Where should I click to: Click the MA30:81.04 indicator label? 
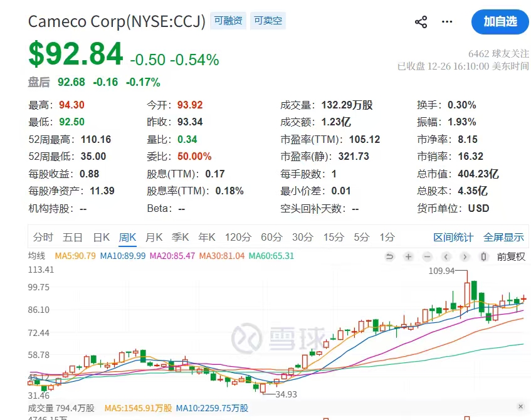[x=222, y=256]
